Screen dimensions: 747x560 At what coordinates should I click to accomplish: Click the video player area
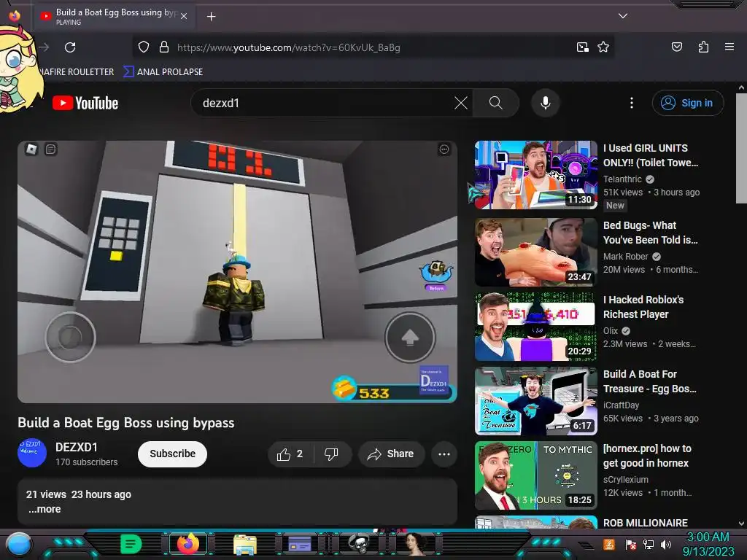click(x=237, y=271)
